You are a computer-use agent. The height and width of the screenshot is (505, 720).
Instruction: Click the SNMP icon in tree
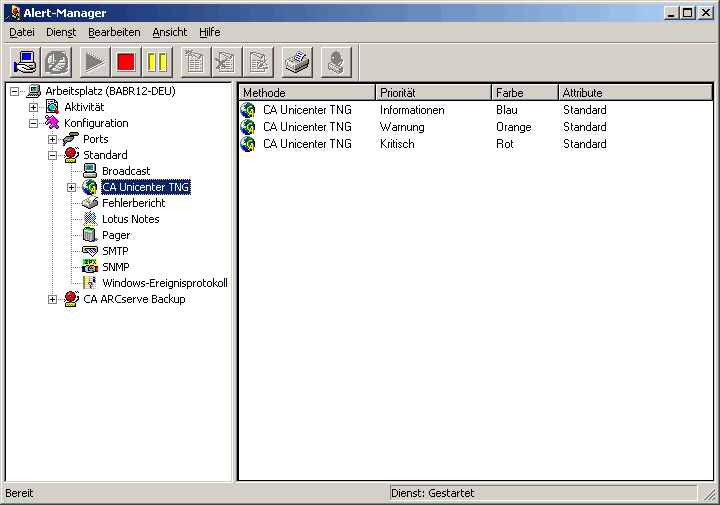coord(90,267)
